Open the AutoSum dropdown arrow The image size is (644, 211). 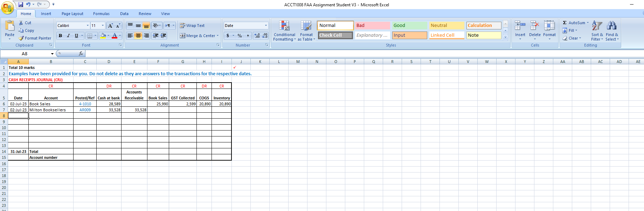(588, 23)
